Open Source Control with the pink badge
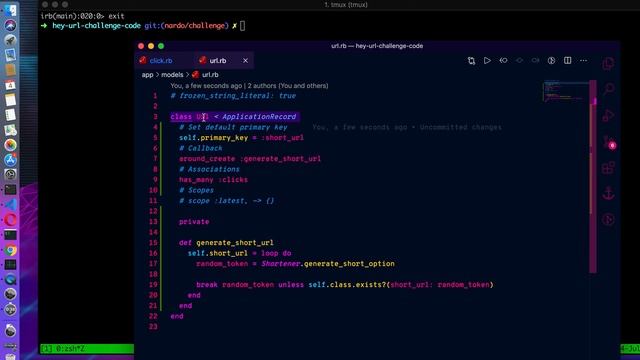 point(609,142)
